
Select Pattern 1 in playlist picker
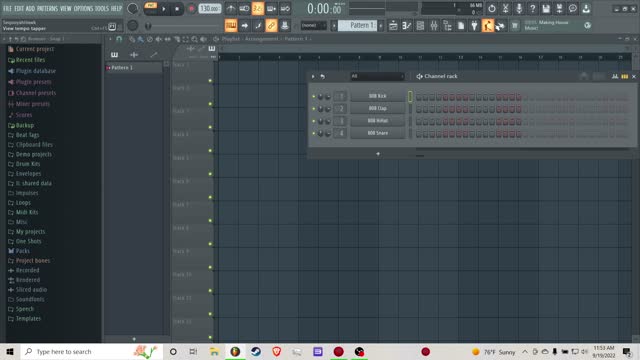tap(134, 68)
